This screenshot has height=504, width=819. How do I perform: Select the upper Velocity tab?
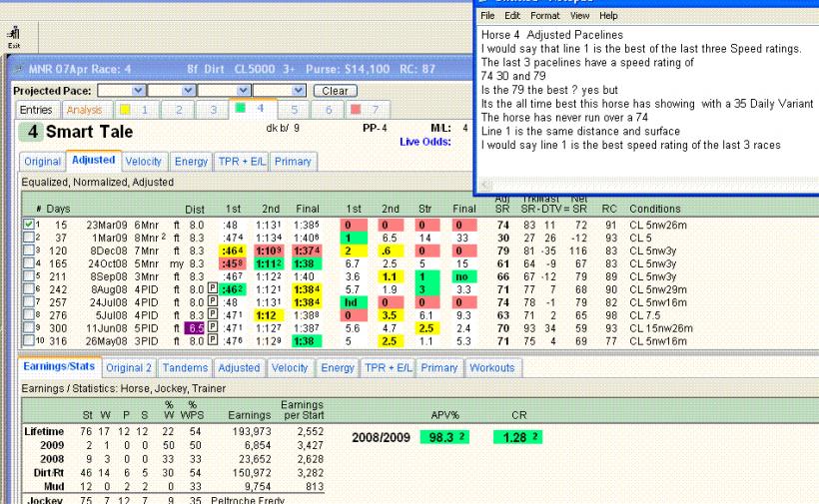pos(143,162)
